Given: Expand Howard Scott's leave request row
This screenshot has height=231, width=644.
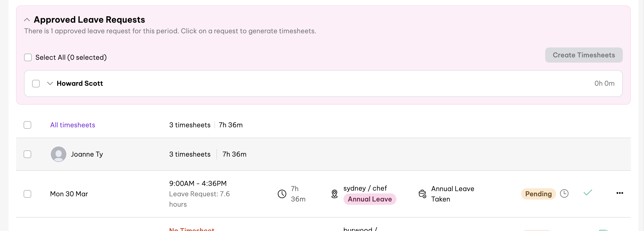Looking at the screenshot, I should click(50, 84).
